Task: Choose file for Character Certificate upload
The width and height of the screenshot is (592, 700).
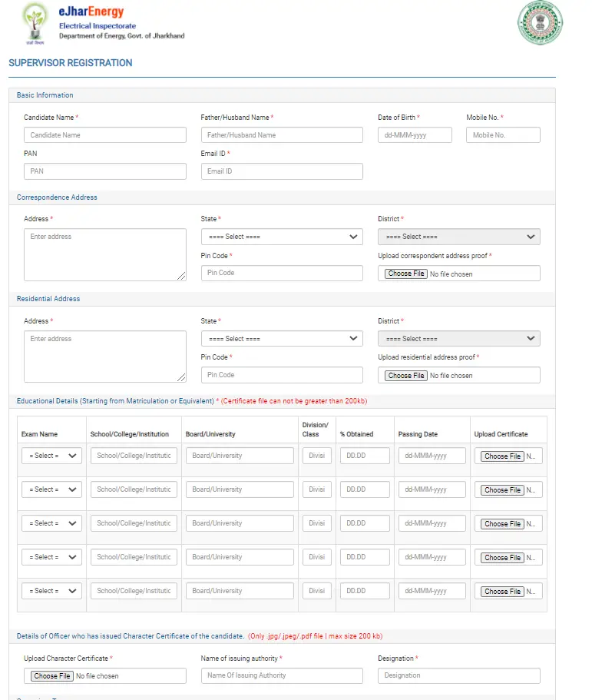Action: [x=52, y=676]
